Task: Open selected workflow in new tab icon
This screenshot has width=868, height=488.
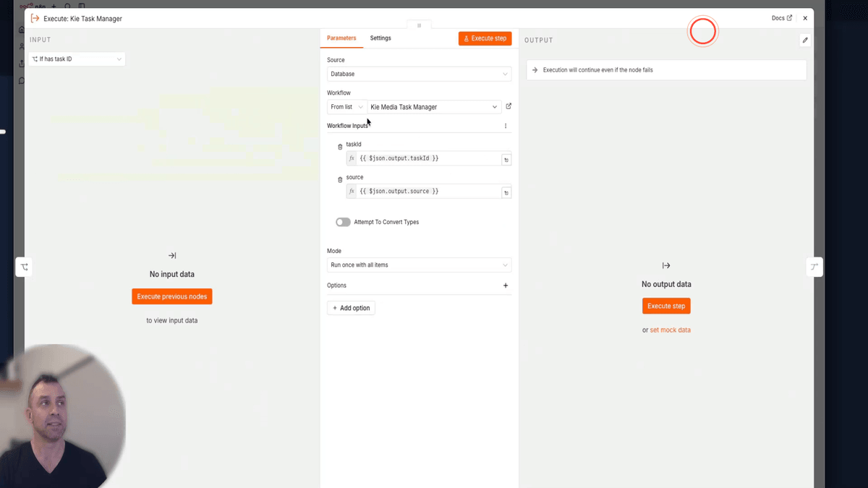Action: (x=509, y=106)
